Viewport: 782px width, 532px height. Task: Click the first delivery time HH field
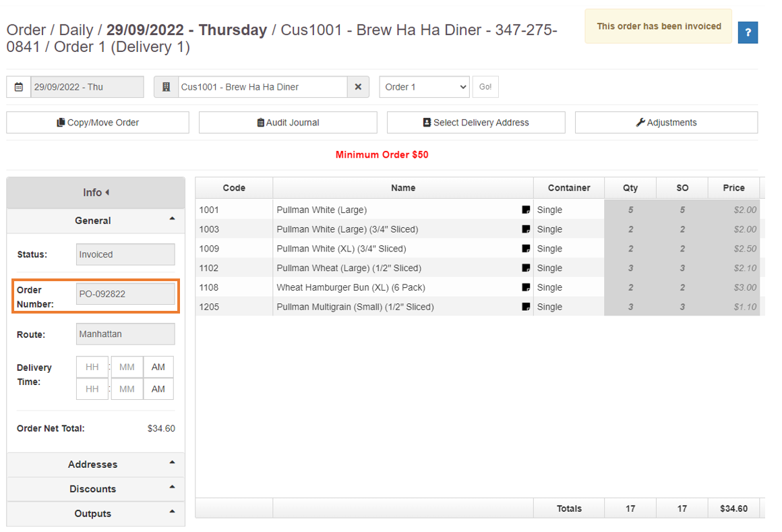(x=92, y=367)
